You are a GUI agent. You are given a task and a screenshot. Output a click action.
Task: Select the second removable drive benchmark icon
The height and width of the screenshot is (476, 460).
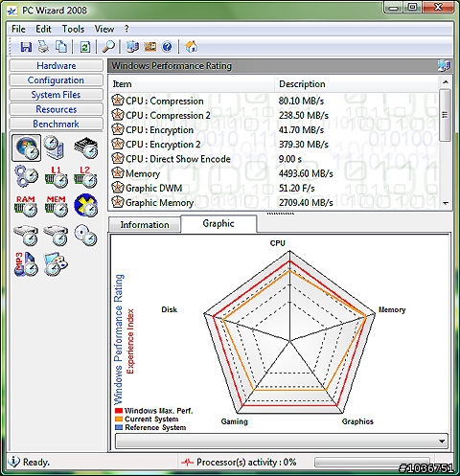(x=56, y=236)
